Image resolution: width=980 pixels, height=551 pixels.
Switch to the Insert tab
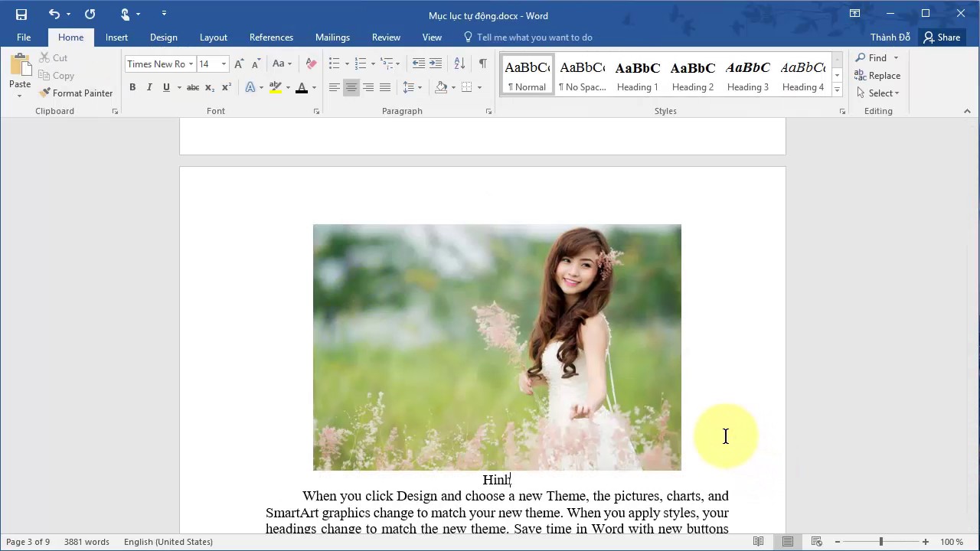pos(116,37)
